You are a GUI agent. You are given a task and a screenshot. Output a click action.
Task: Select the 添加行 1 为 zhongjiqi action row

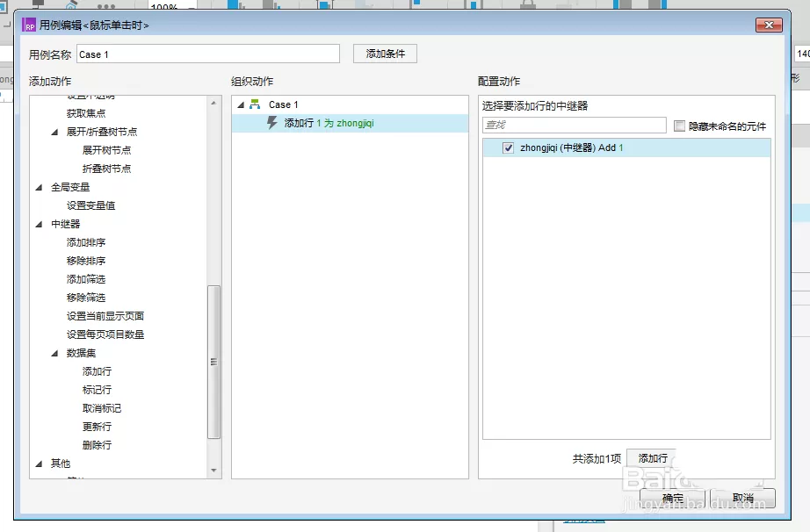[x=351, y=123]
